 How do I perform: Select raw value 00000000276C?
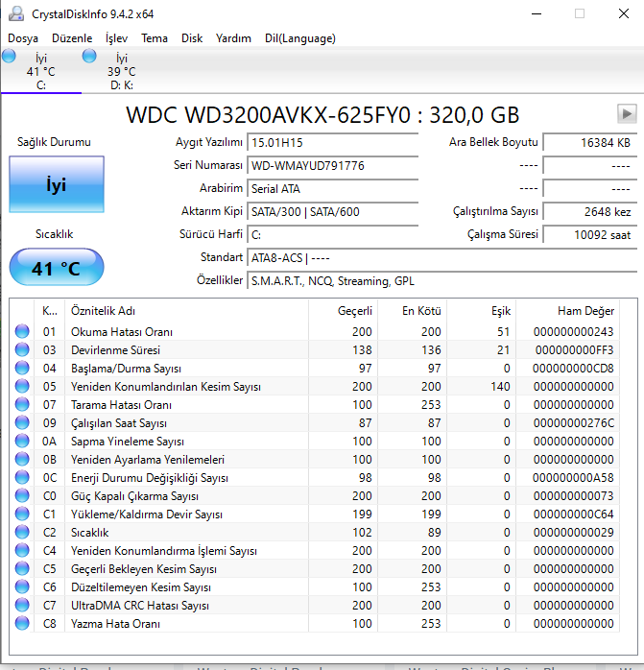574,423
